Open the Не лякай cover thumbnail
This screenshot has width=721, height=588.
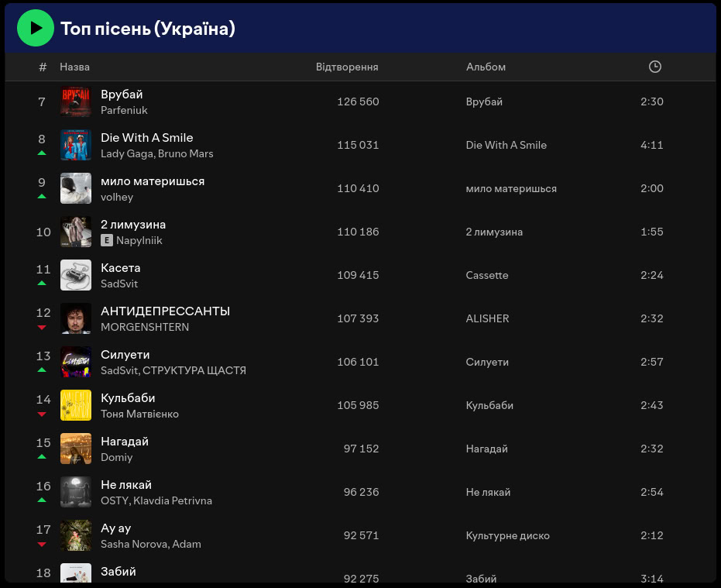[x=76, y=492]
